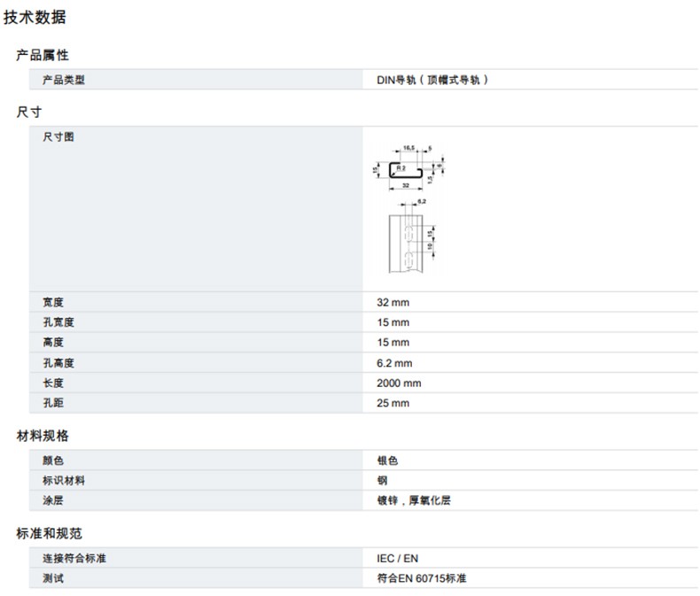The height and width of the screenshot is (596, 700).
Task: Click the 孔宽度 row label
Action: click(58, 322)
